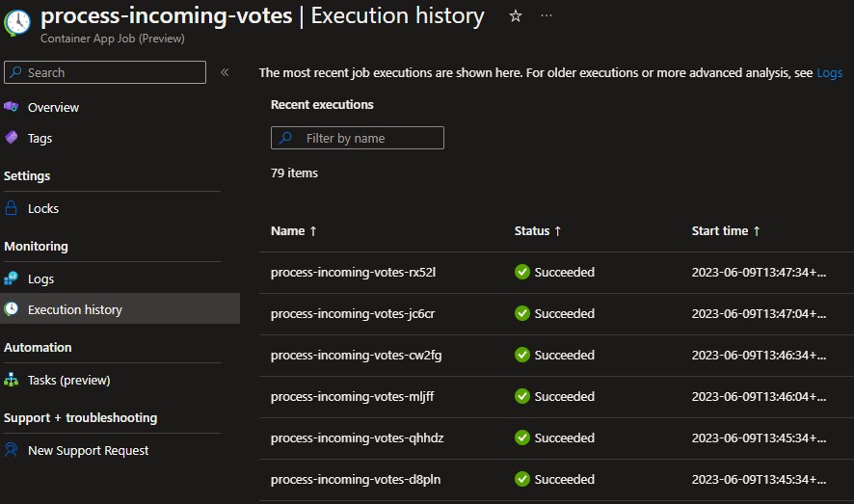Click the Overview icon in sidebar
The height and width of the screenshot is (504, 854).
point(12,107)
